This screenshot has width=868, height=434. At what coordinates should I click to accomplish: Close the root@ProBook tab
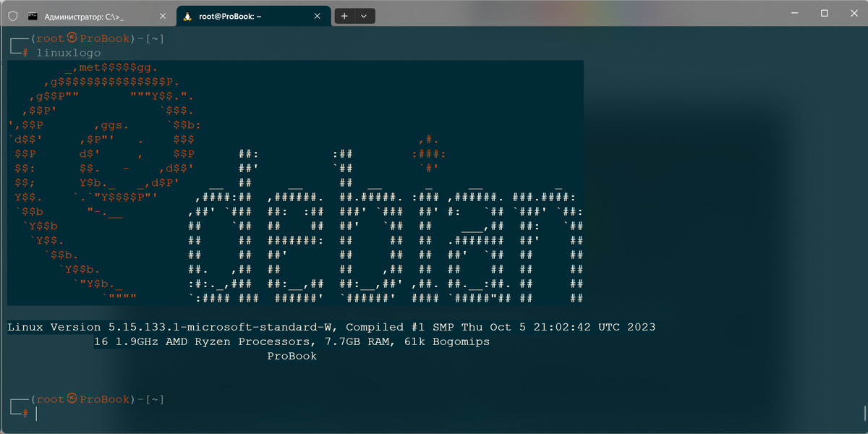coord(317,15)
